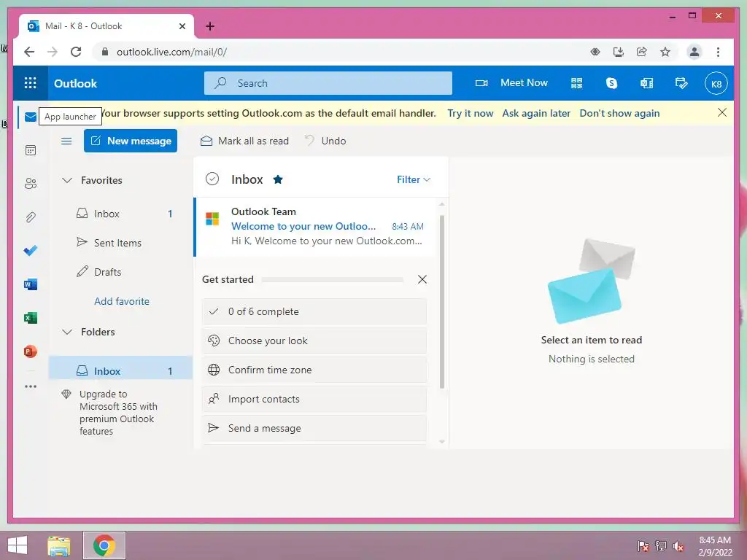Open Send a message step
The height and width of the screenshot is (560, 747).
click(314, 428)
